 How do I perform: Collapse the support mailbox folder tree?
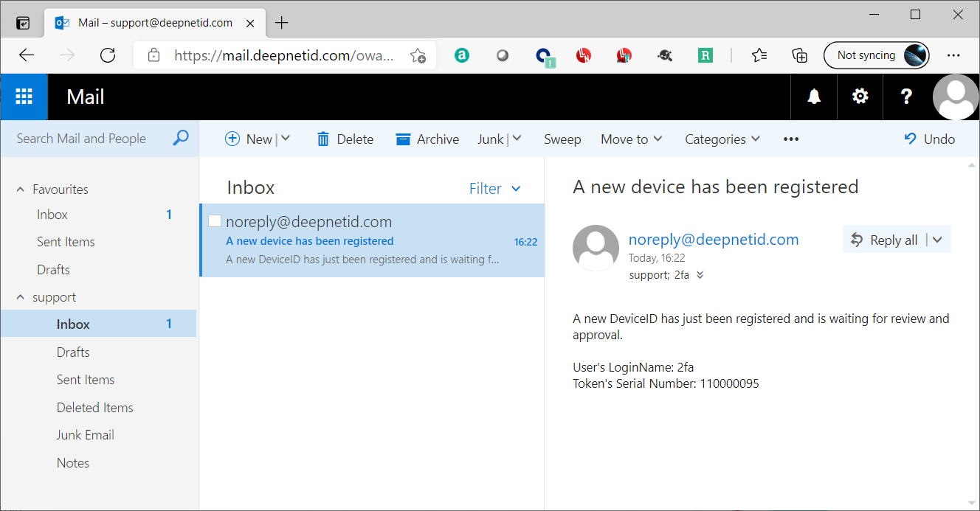click(21, 297)
